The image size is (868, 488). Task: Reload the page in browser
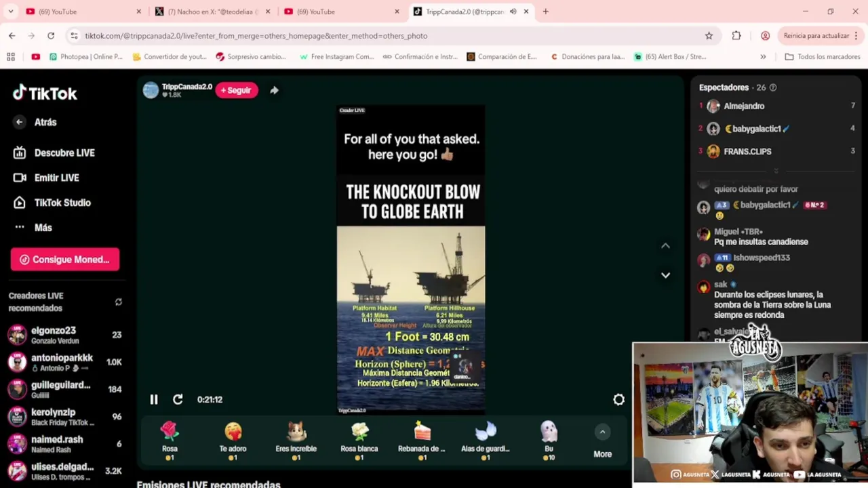point(51,35)
